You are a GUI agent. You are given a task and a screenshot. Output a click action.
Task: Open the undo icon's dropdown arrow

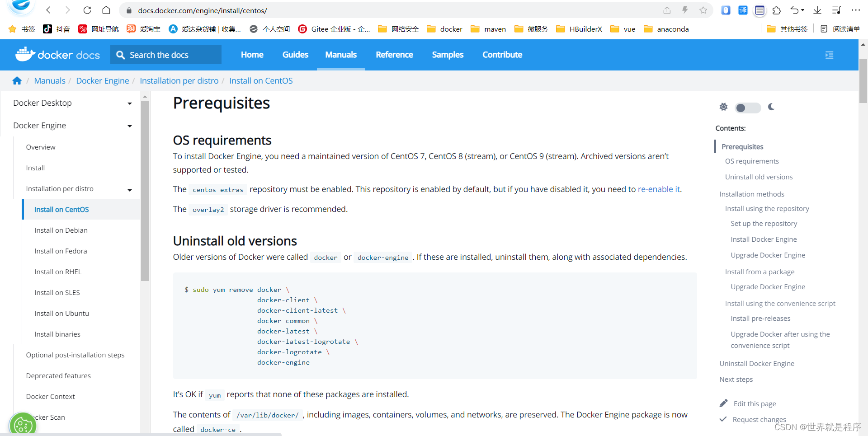click(x=803, y=10)
